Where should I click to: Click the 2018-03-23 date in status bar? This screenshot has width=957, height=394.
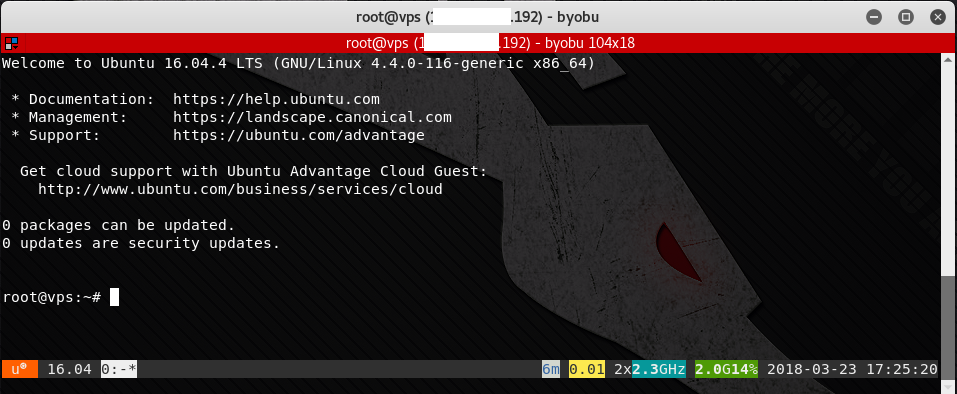(812, 369)
